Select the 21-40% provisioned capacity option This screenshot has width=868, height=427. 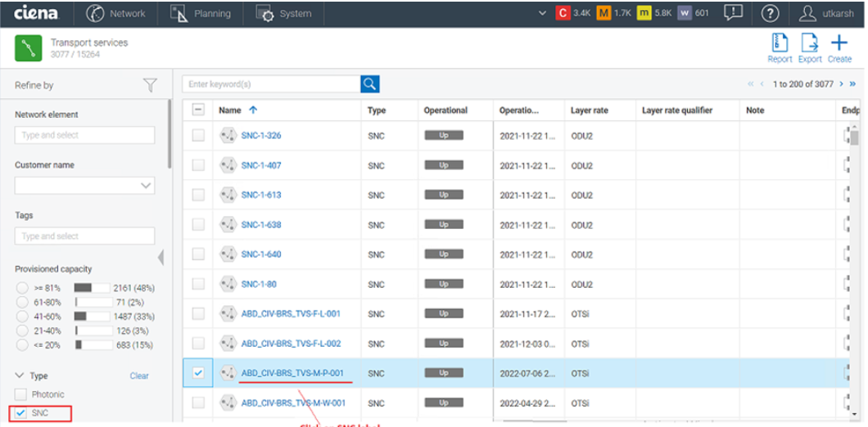pos(22,330)
